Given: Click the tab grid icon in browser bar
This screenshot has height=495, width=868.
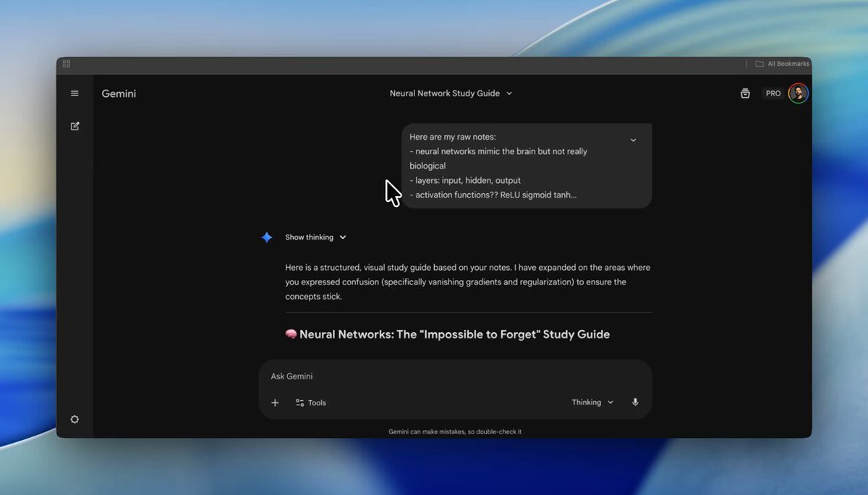Looking at the screenshot, I should click(67, 64).
